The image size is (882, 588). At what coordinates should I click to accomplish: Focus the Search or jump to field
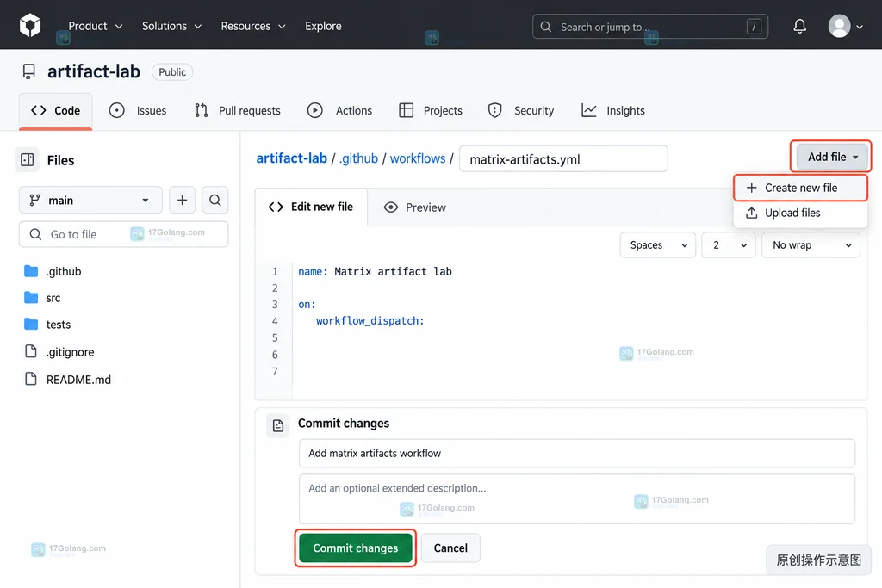pos(650,27)
